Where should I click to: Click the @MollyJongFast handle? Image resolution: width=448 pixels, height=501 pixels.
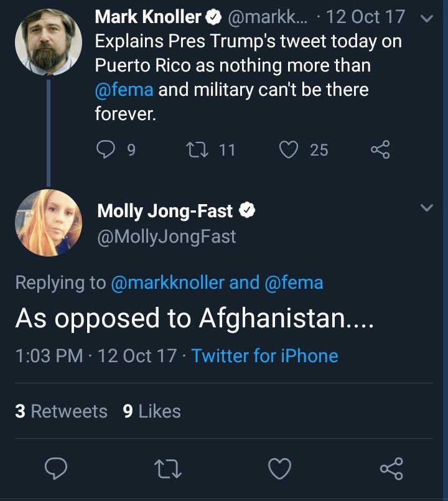(167, 236)
